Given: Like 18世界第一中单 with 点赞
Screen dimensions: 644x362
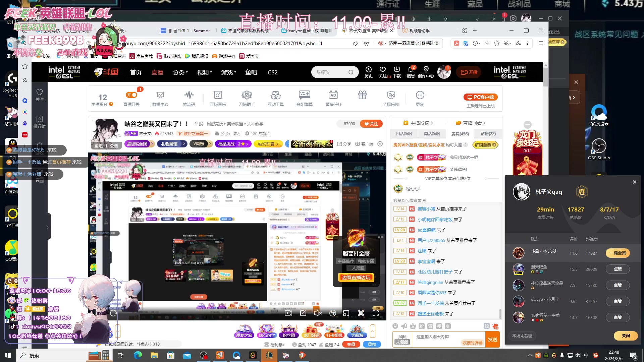Looking at the screenshot, I should point(618,317).
